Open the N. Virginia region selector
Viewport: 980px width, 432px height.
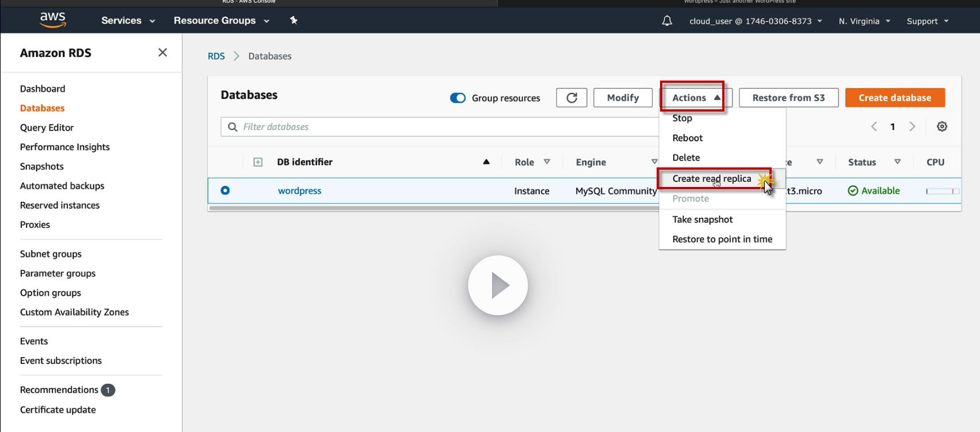[864, 21]
